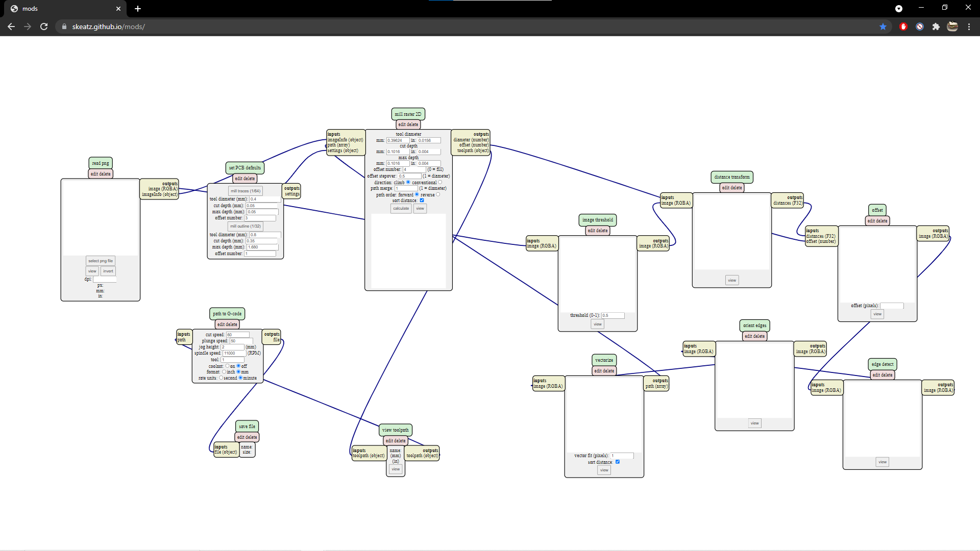
Task: Click edit delete under edge detect
Action: 883,375
